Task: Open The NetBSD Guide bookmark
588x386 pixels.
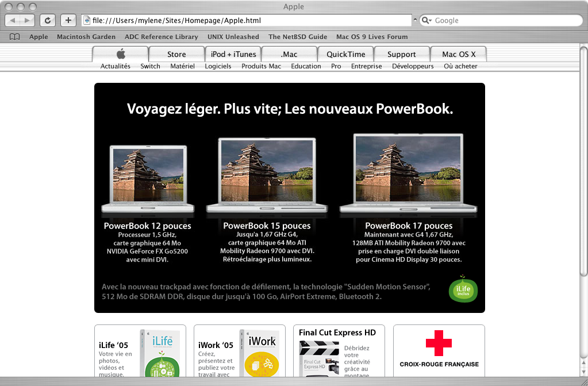Action: coord(298,37)
